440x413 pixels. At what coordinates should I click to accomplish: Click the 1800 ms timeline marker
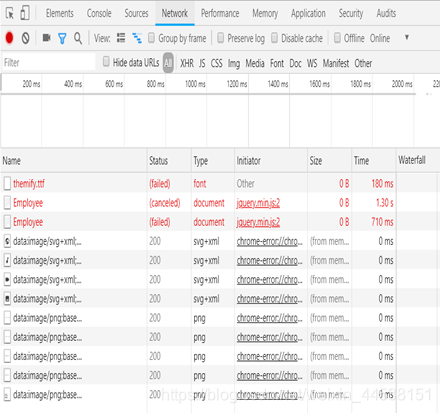(361, 84)
